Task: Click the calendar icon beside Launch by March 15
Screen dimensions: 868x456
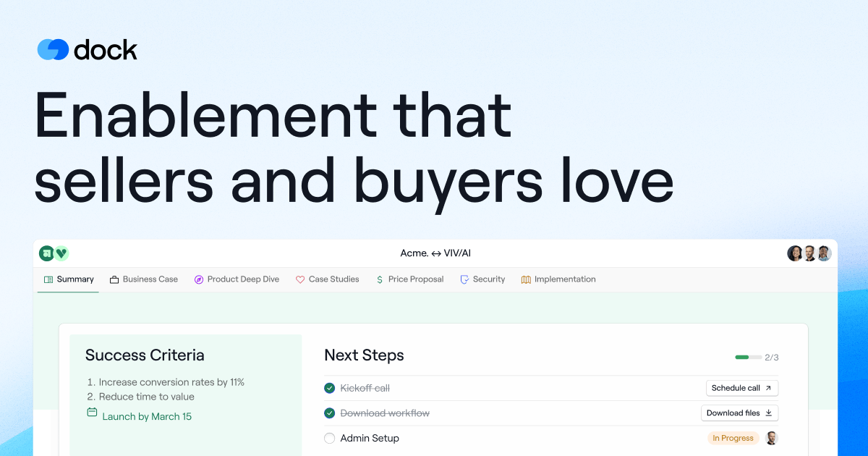Action: (92, 413)
